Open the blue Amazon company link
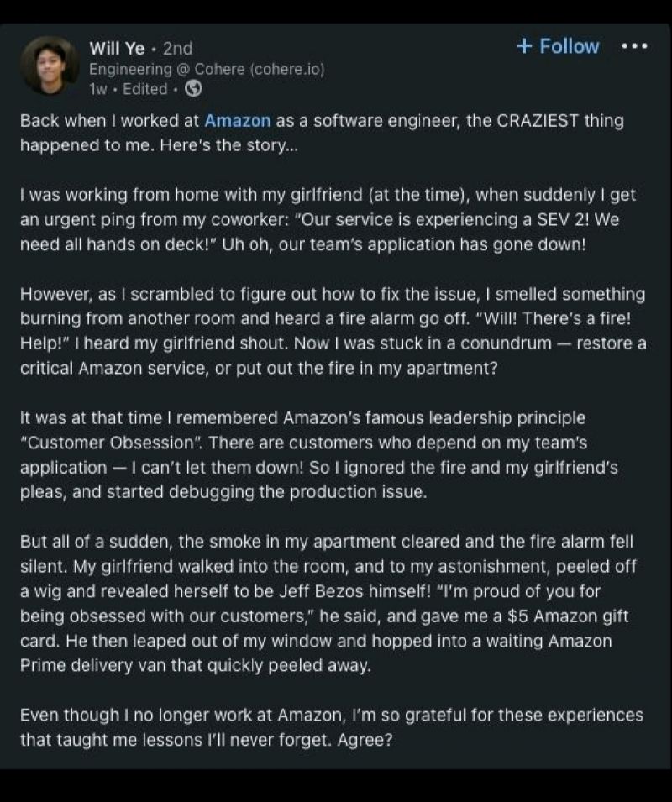The image size is (672, 802). click(x=237, y=121)
